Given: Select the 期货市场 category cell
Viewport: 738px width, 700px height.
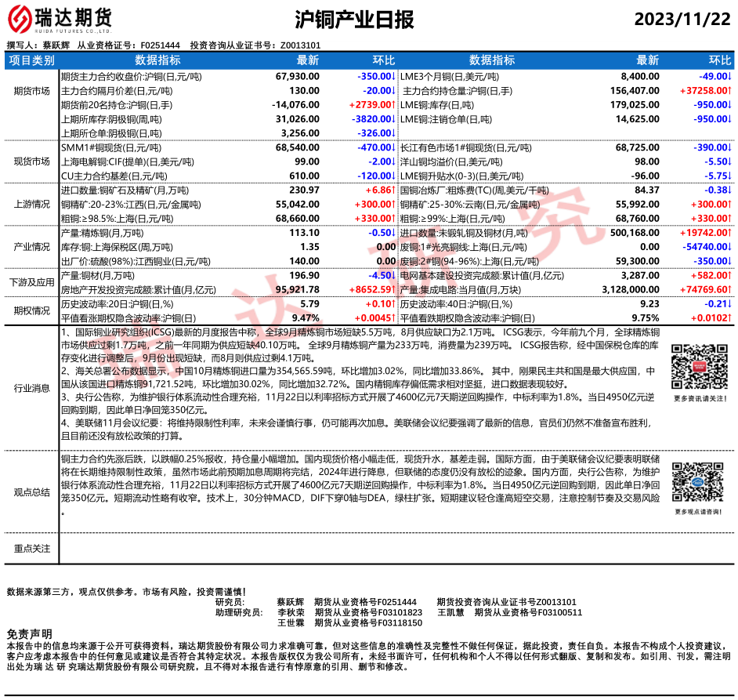Looking at the screenshot, I should (x=32, y=92).
